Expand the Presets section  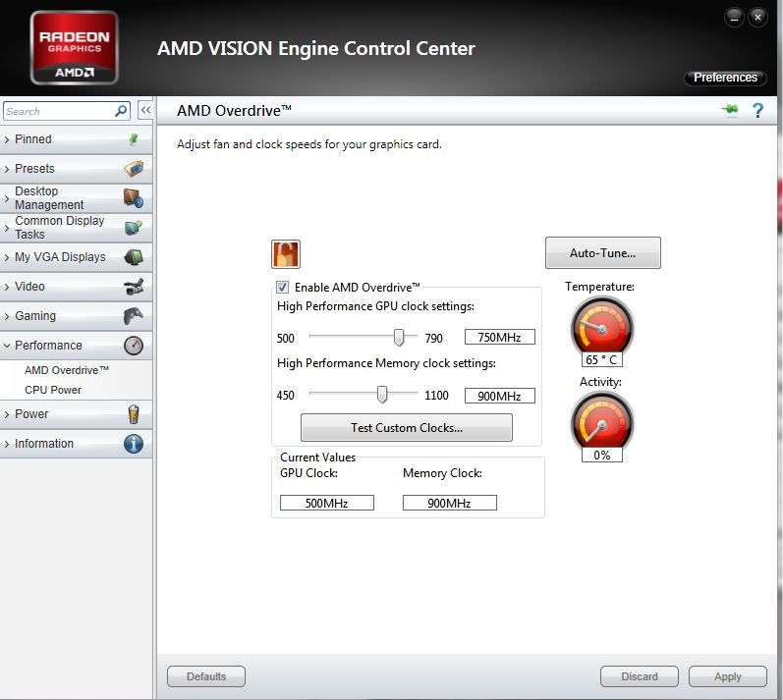pos(77,169)
